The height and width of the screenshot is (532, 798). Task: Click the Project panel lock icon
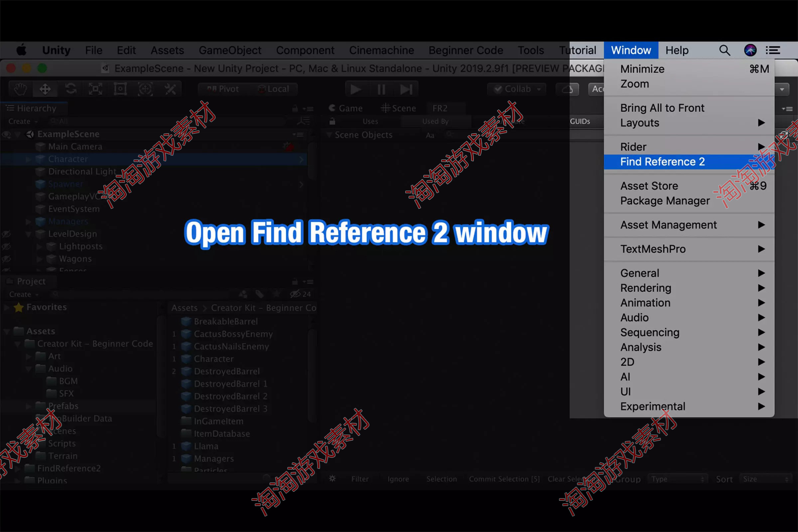tap(295, 282)
